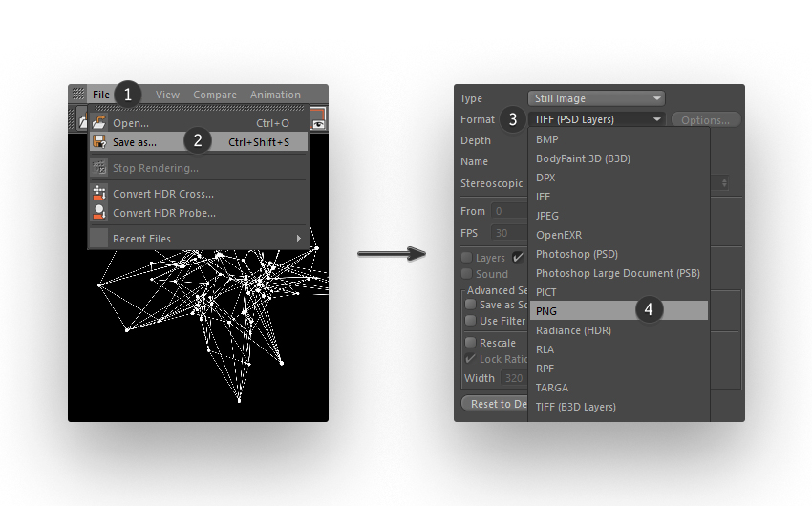
Task: Click the Name label
Action: [474, 161]
